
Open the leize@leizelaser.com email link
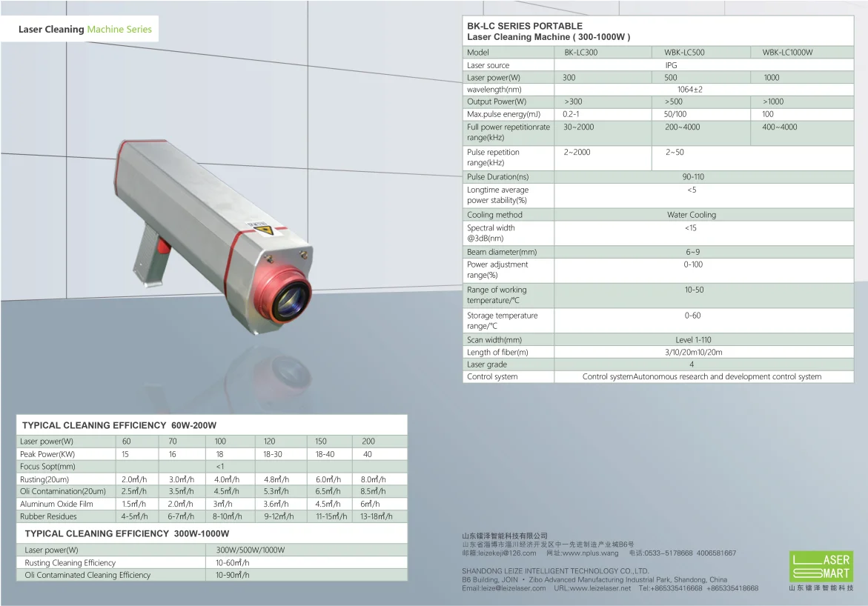[x=514, y=588]
